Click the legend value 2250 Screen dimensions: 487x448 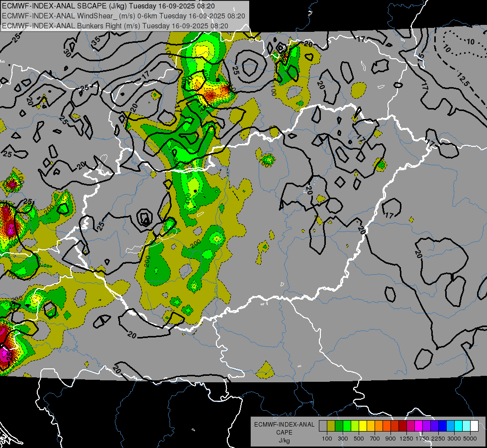(x=438, y=439)
